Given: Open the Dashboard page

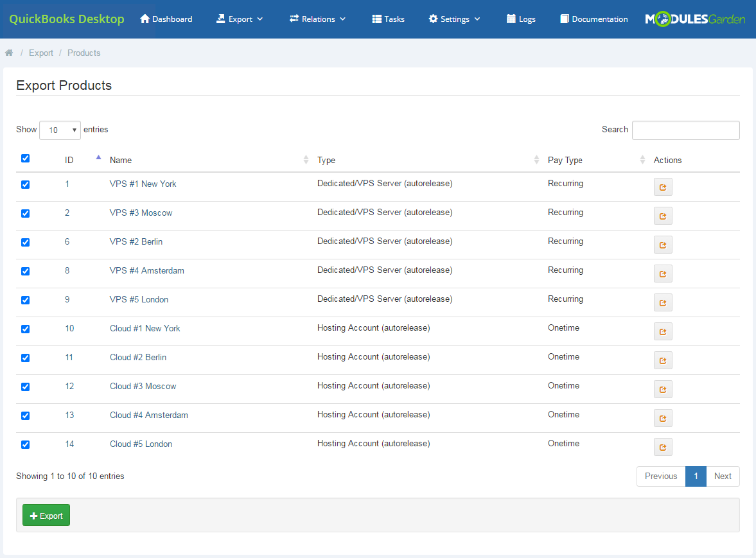Looking at the screenshot, I should tap(166, 19).
